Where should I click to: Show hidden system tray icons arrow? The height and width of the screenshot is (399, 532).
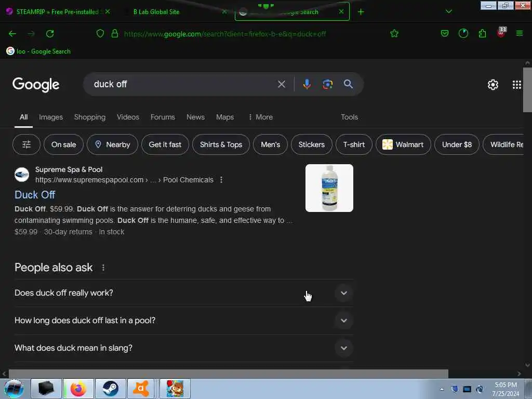442,389
